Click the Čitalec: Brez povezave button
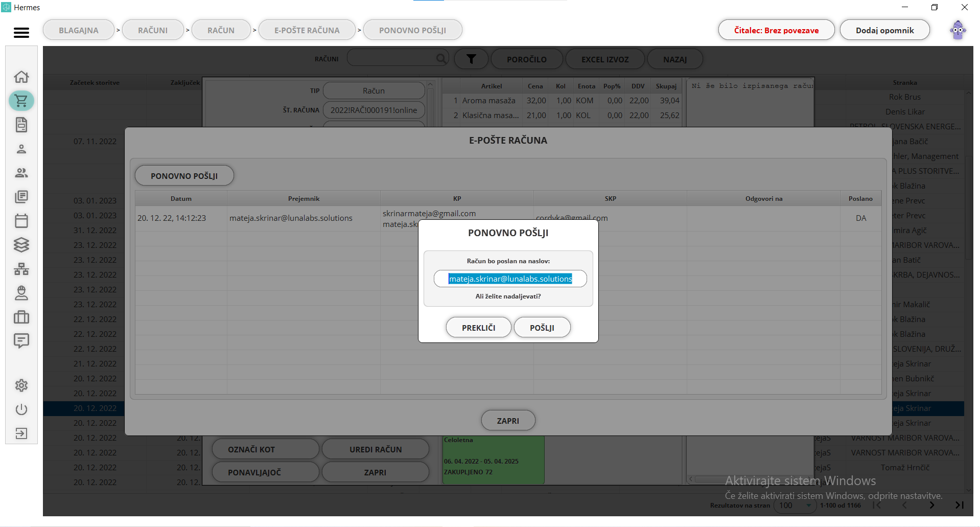This screenshot has width=980, height=527. [776, 30]
